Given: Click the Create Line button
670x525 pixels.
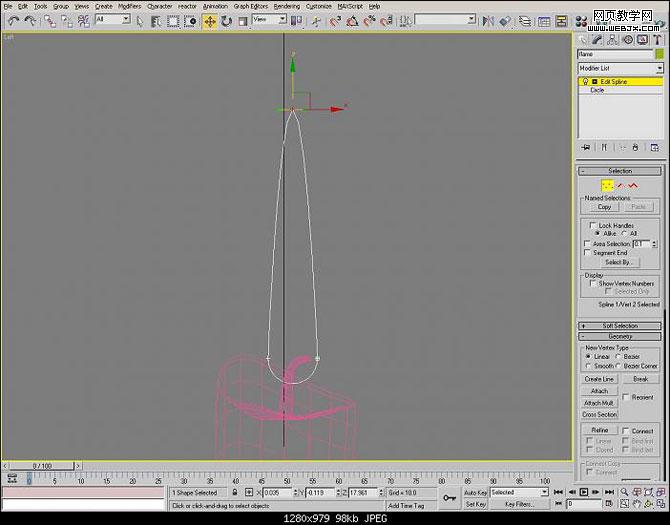Looking at the screenshot, I should point(599,379).
